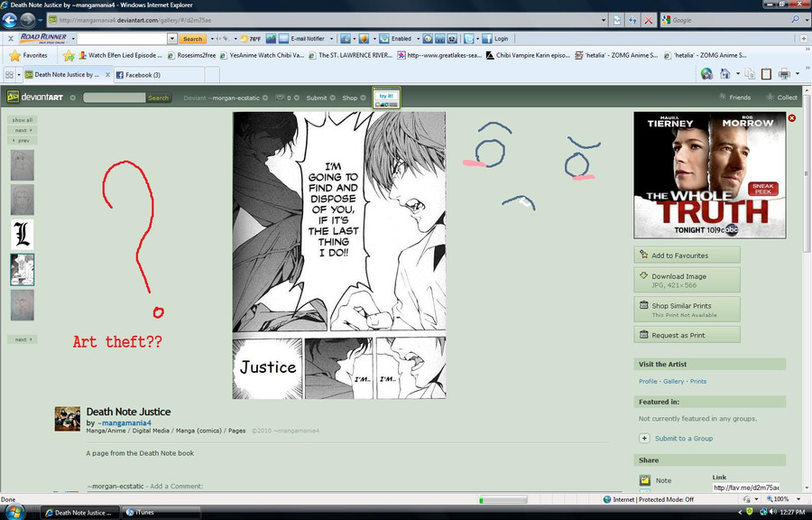
Task: Switch to the Facebook (3) tab
Action: (x=159, y=75)
